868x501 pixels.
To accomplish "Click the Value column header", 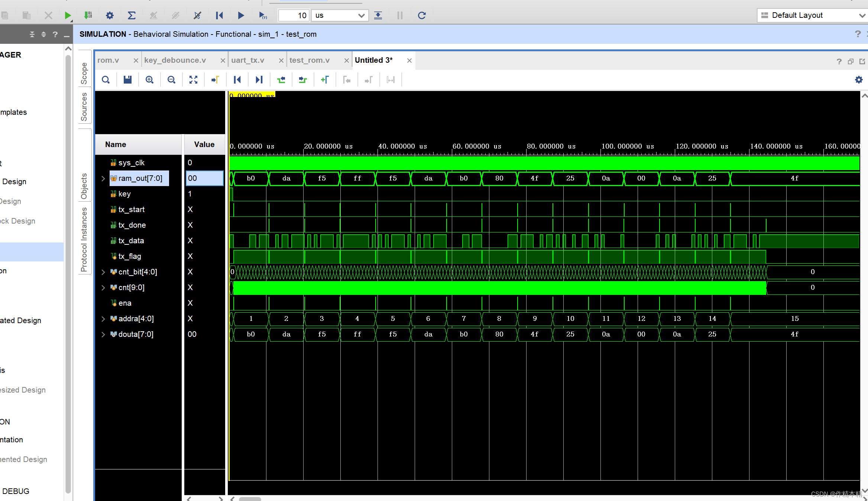I will (204, 144).
